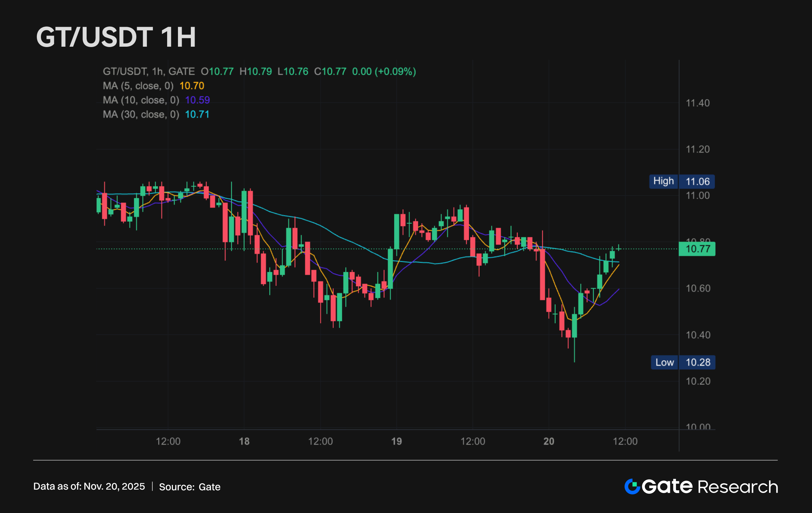Image resolution: width=812 pixels, height=513 pixels.
Task: Click the MA (30, close, 0) legend
Action: [141, 114]
